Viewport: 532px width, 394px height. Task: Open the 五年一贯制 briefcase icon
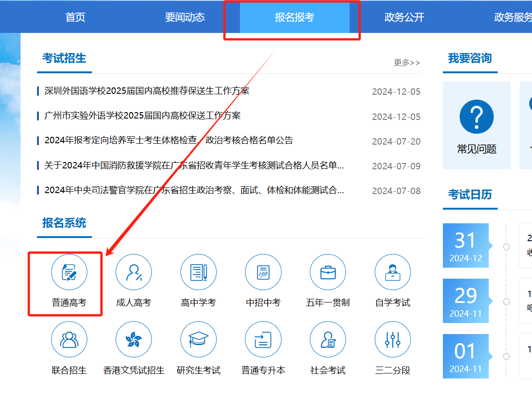328,272
